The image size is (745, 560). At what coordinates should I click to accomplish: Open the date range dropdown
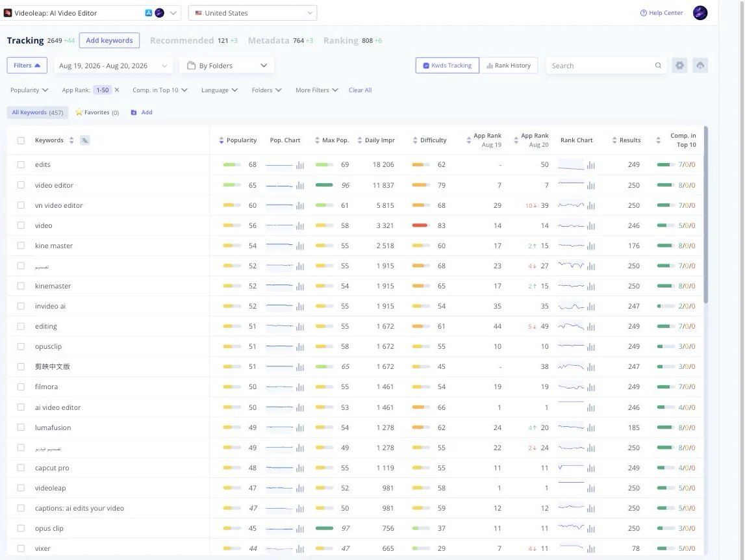pyautogui.click(x=113, y=66)
